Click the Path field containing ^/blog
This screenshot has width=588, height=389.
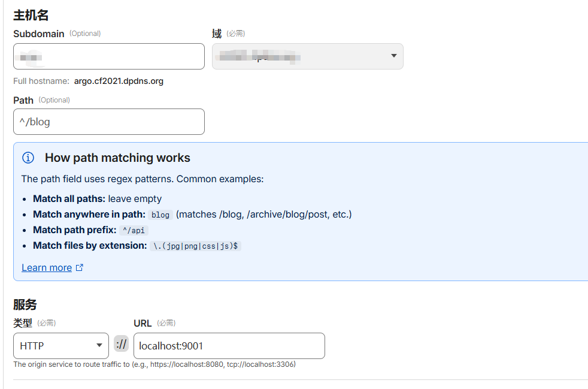[x=108, y=122]
